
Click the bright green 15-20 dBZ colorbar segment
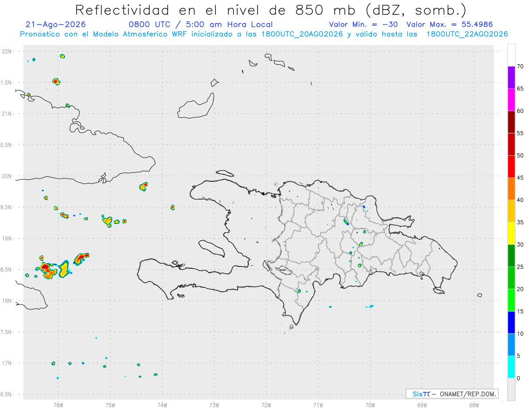(511, 300)
